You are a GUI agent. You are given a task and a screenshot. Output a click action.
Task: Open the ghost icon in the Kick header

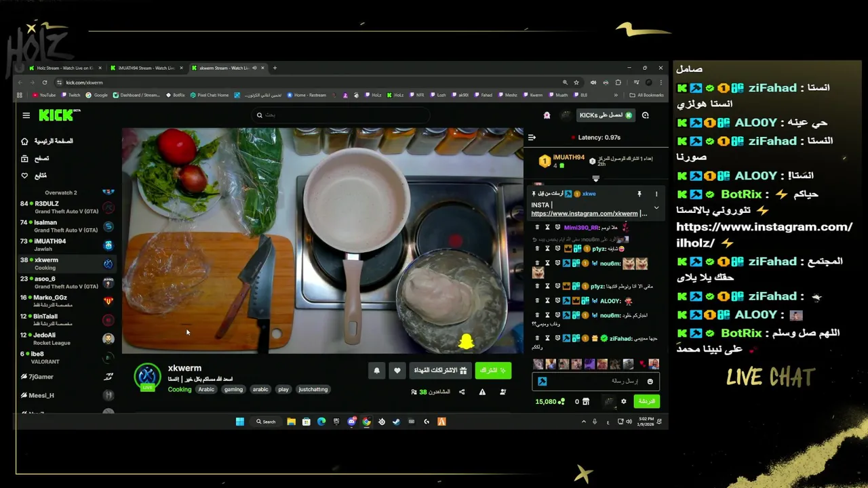(547, 115)
